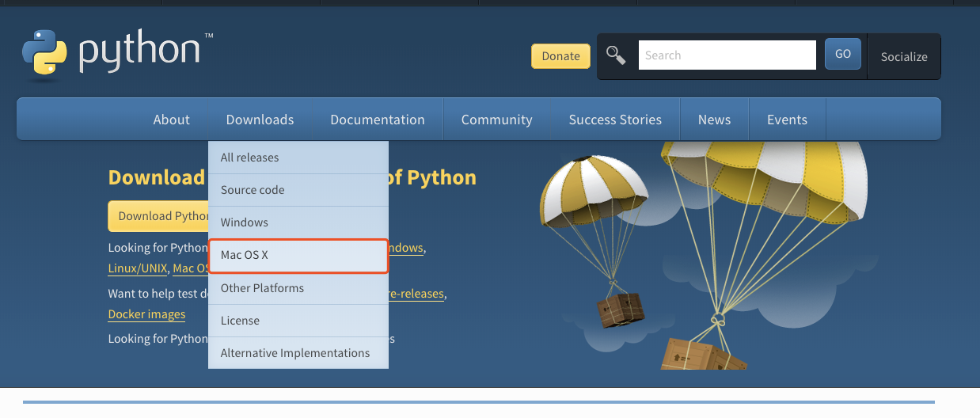980x418 pixels.
Task: Open the Downloads menu
Action: click(260, 120)
